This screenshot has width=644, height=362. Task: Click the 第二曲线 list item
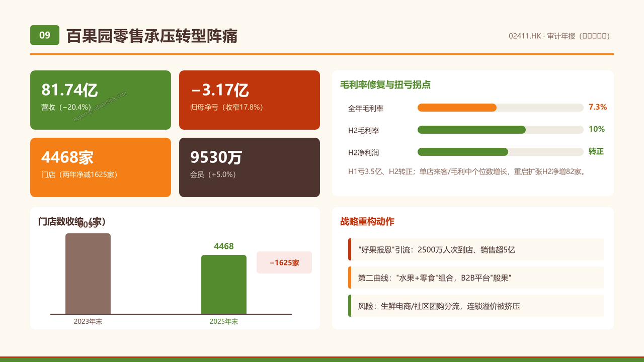click(x=476, y=278)
